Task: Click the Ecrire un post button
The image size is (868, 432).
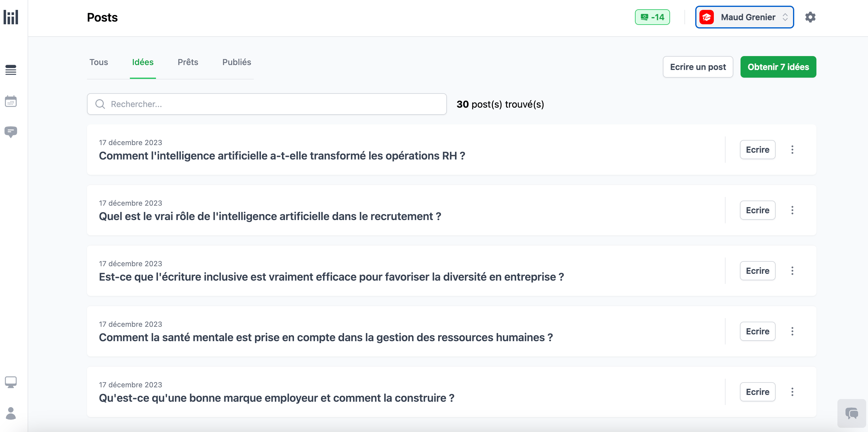Action: 698,67
